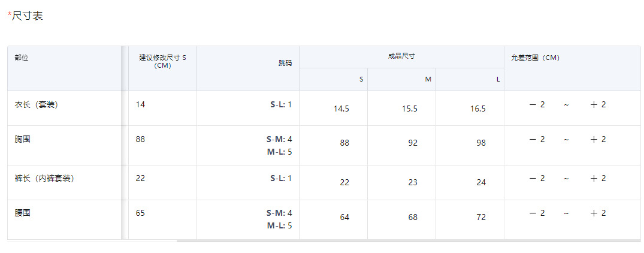Select the 腰围 row label

pos(23,213)
